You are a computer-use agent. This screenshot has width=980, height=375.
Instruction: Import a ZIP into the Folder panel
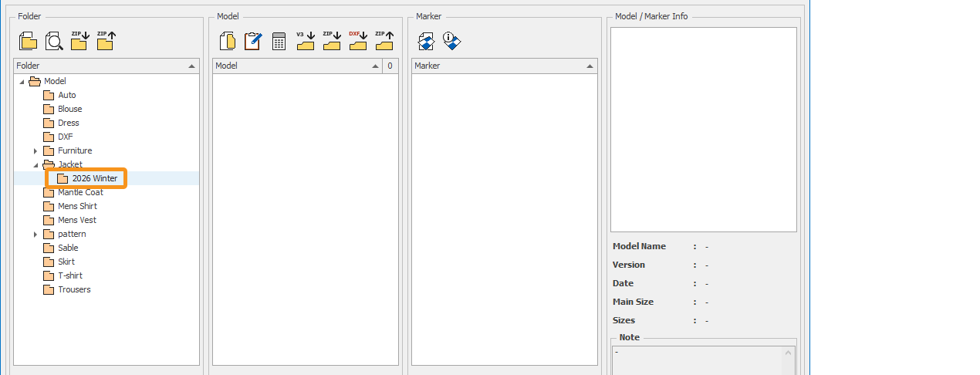click(x=79, y=41)
